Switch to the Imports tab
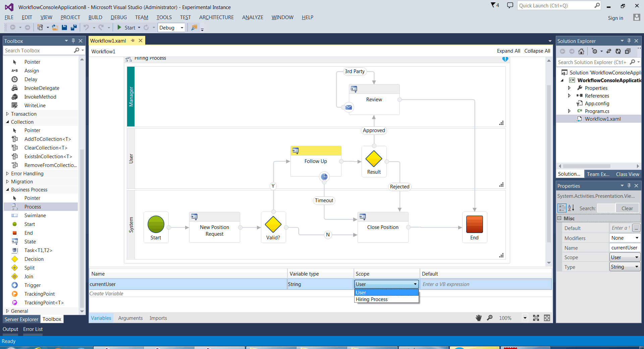 [x=158, y=318]
